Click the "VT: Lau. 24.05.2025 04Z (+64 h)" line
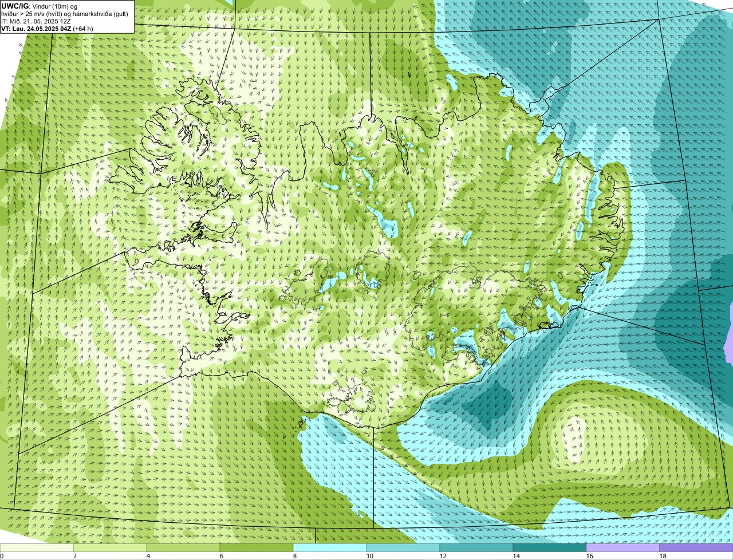Image resolution: width=733 pixels, height=560 pixels. click(47, 28)
